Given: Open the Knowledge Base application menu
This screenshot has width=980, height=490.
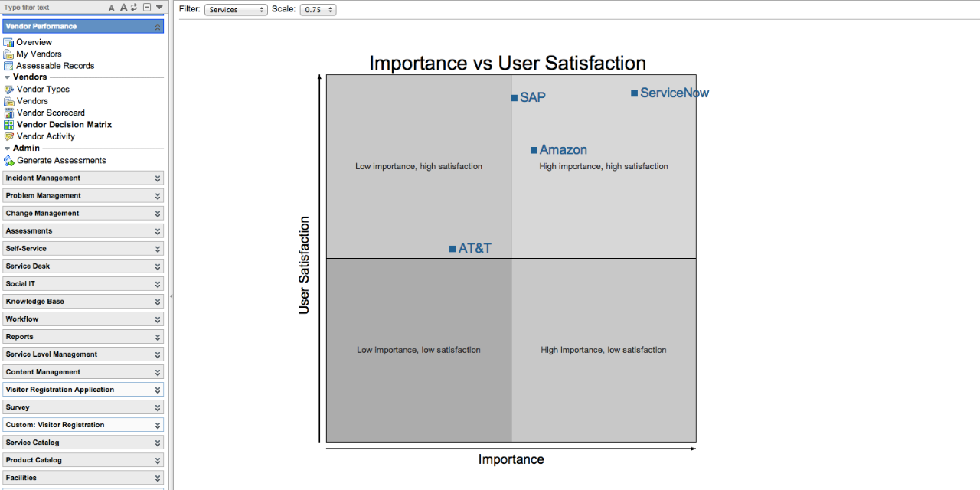Looking at the screenshot, I should 83,302.
